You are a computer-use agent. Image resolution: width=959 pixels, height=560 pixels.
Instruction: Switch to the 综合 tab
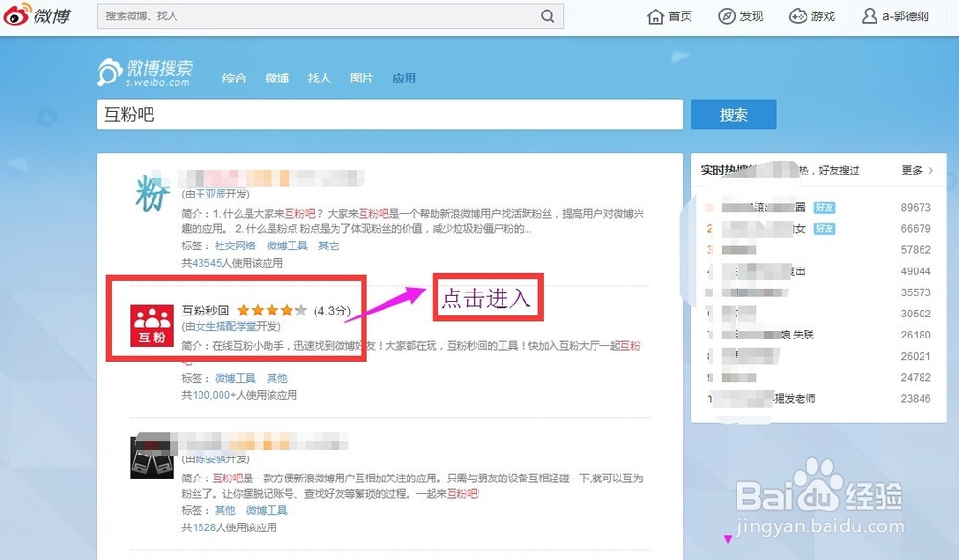click(234, 79)
